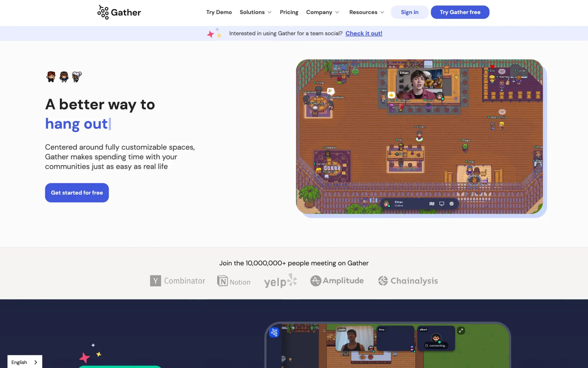Click the screen share icon in the hero toolbar
Screen dimensions: 588x368
point(442,204)
